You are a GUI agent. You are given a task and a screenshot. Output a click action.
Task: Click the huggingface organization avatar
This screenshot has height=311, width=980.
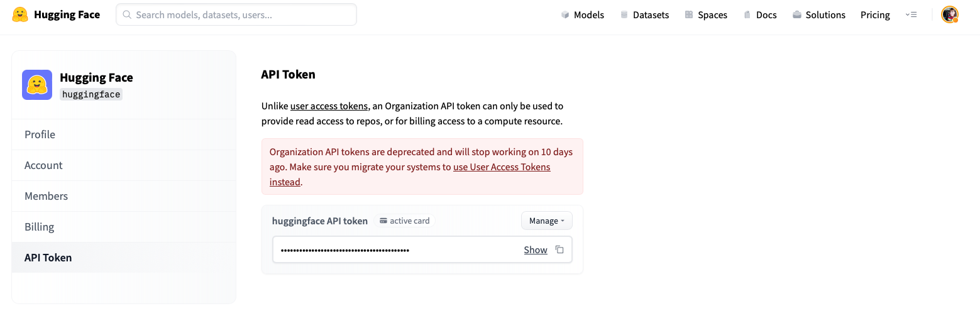click(x=37, y=85)
